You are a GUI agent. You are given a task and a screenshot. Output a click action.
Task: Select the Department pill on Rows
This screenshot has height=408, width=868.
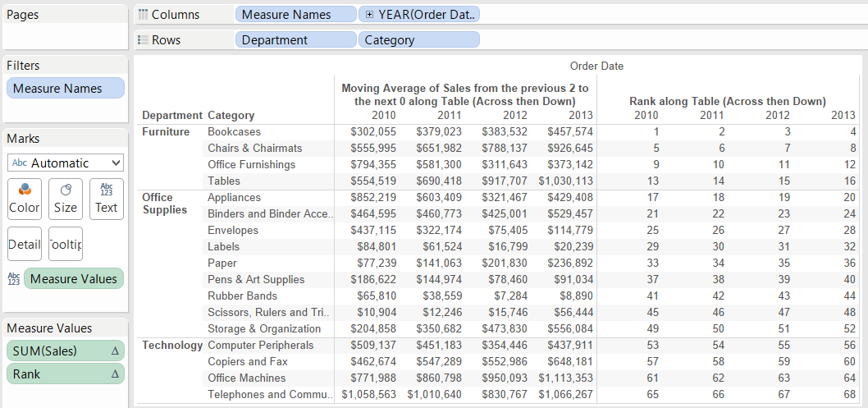coord(295,39)
